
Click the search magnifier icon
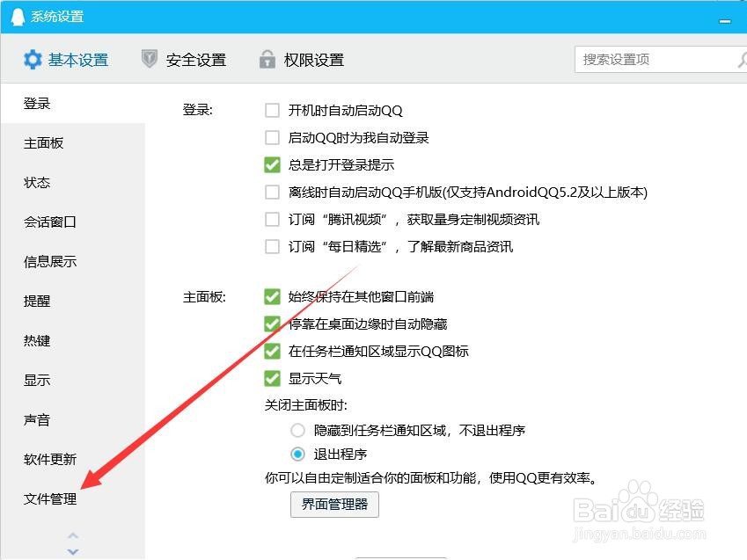pos(743,60)
